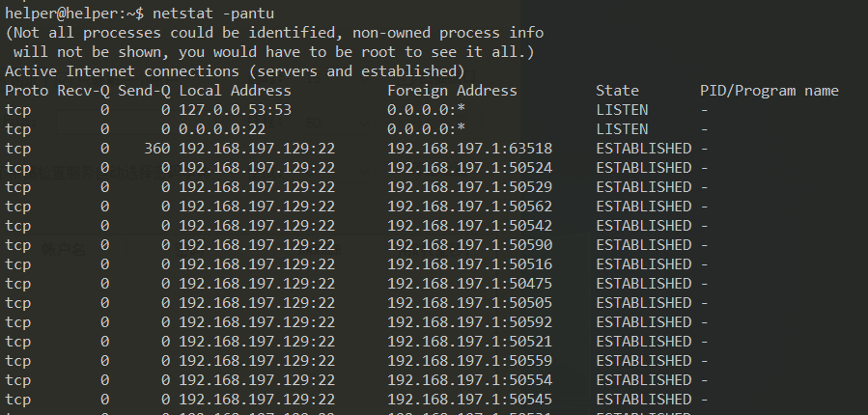868x415 pixels.
Task: Click the Recv-Q column header
Action: tap(84, 91)
